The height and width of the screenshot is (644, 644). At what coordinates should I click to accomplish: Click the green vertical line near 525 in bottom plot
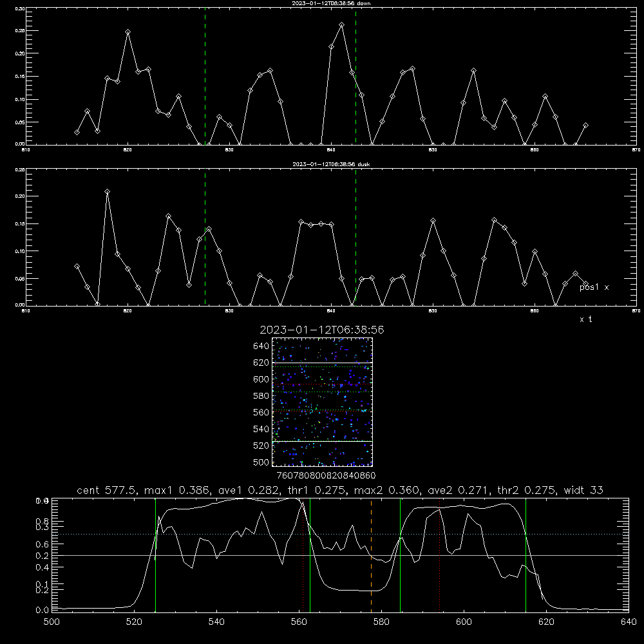click(x=155, y=555)
